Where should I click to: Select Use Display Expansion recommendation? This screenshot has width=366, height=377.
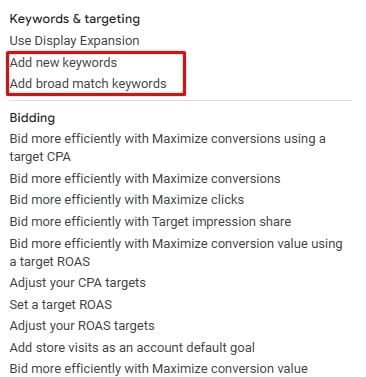74,41
